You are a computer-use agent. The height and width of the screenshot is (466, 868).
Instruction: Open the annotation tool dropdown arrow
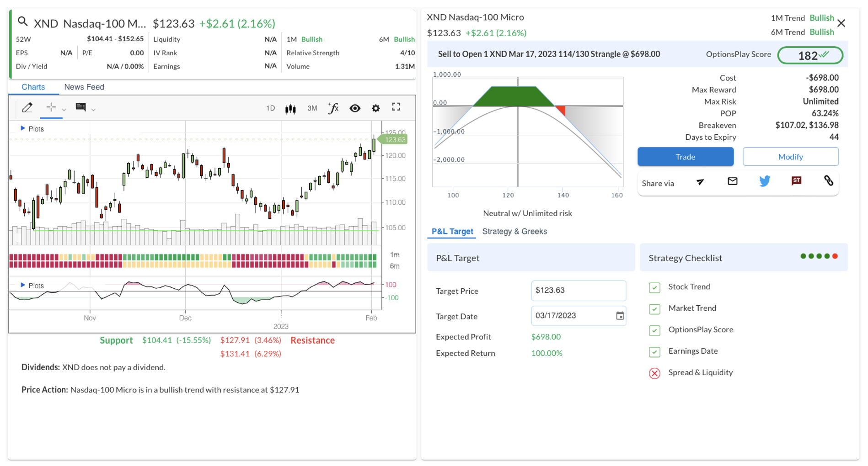93,110
